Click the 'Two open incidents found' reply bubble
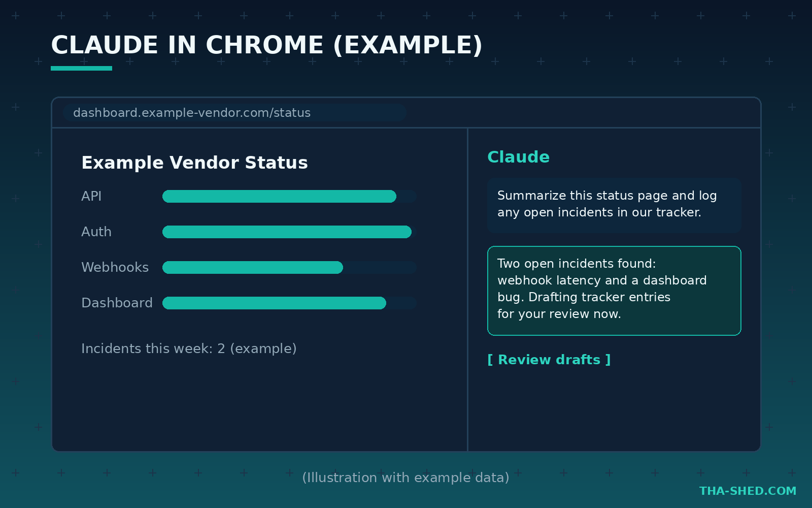Viewport: 812px width, 508px height. coord(614,291)
